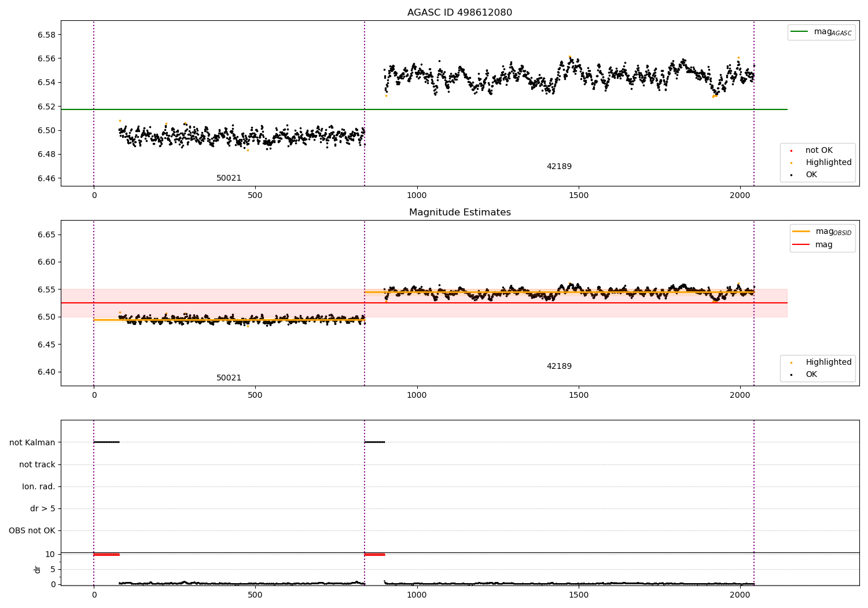
Task: Select the 6.65 y-axis tick label
Action: point(46,235)
